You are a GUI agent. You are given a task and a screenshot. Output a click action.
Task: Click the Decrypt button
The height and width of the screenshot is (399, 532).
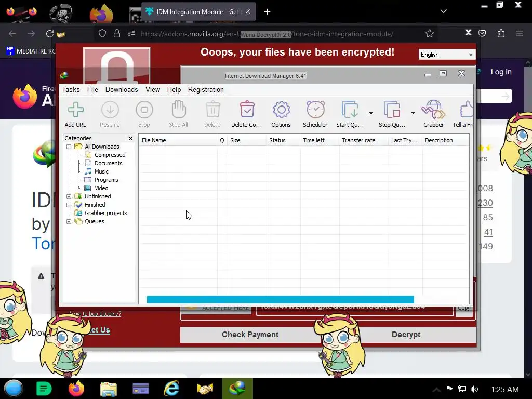(x=406, y=335)
